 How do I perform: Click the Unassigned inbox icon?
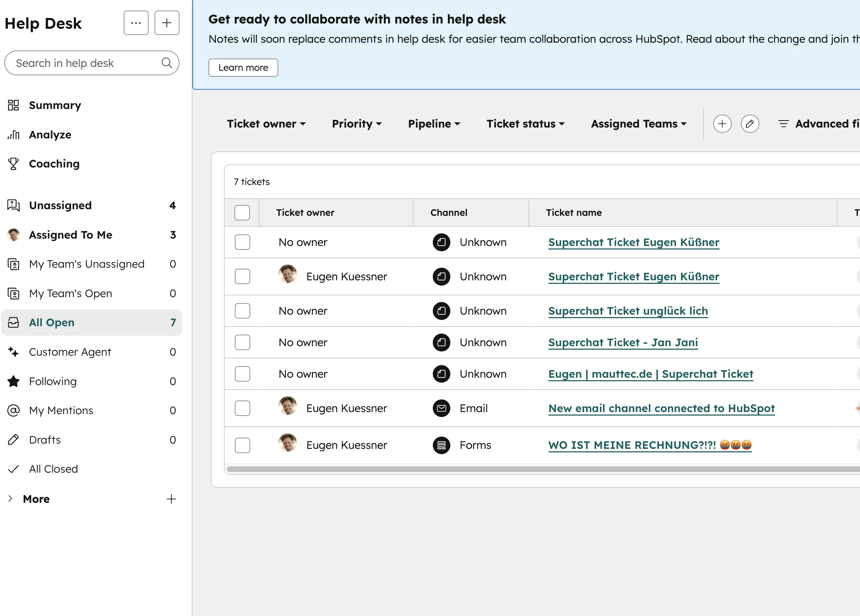(x=13, y=205)
